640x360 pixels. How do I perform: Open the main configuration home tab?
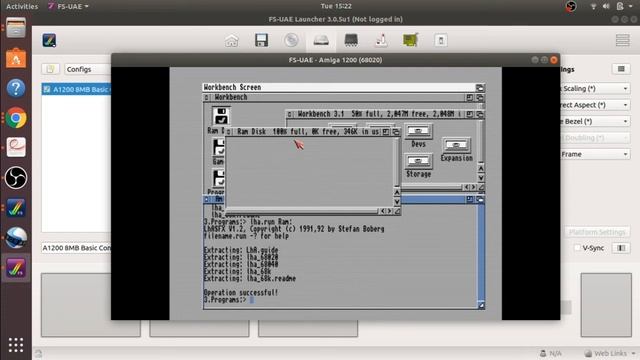click(231, 40)
